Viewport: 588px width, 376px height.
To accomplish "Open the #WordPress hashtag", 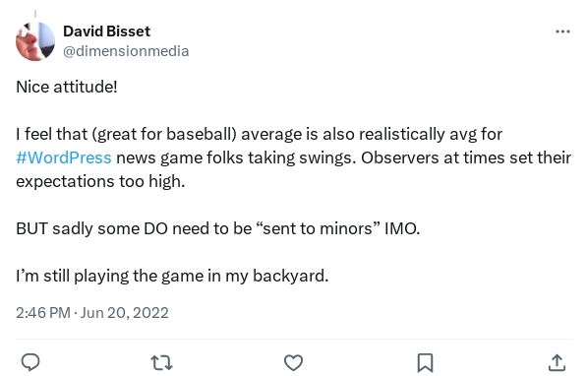I will 64,158.
